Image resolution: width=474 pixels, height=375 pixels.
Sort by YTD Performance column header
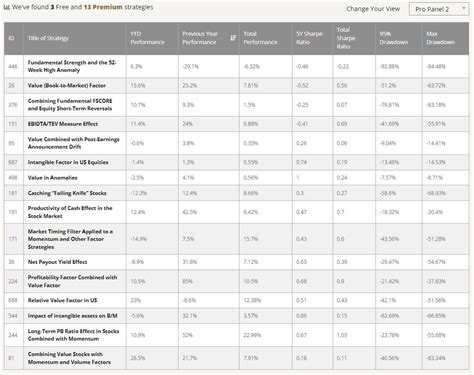coord(147,38)
